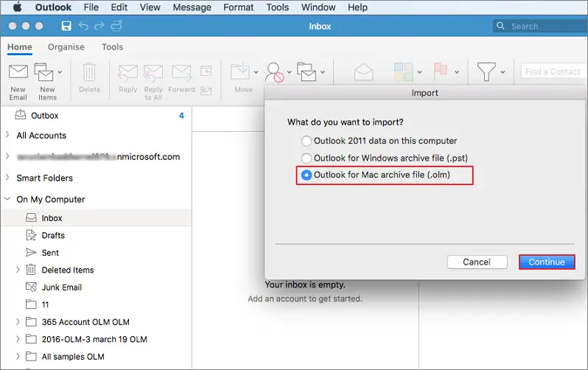Expand the 365 Account OLM OLM folder
The height and width of the screenshot is (370, 588).
(18, 321)
